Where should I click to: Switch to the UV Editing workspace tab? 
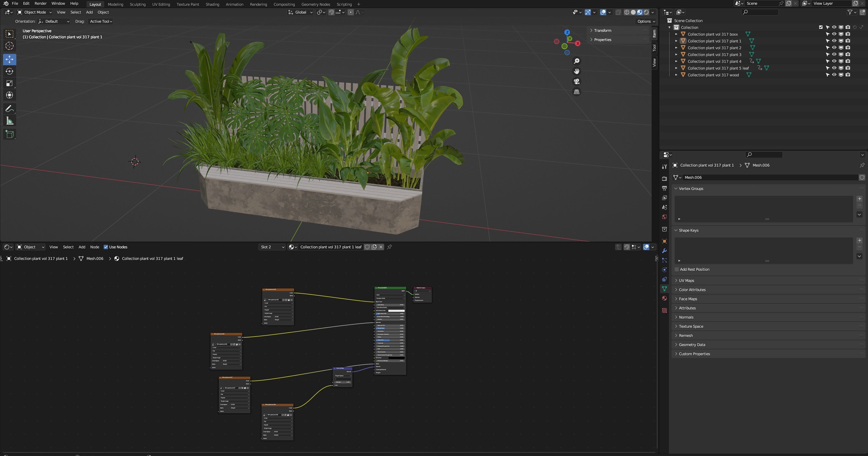pyautogui.click(x=161, y=4)
